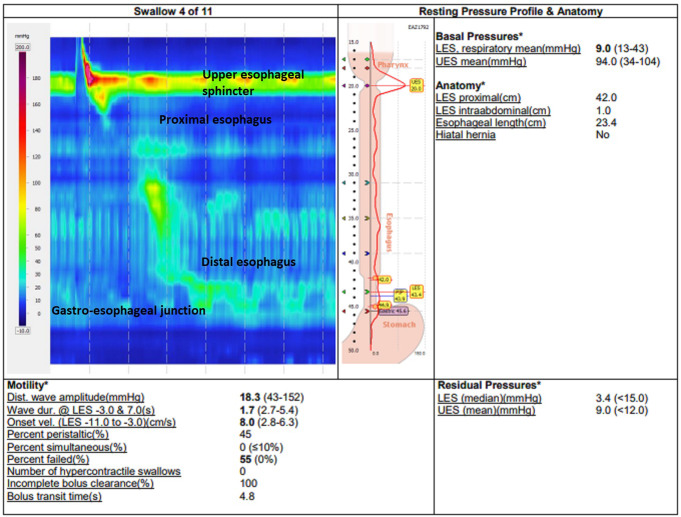Click the value 3.4 (<15.0)
The width and height of the screenshot is (681, 517).
621,398
